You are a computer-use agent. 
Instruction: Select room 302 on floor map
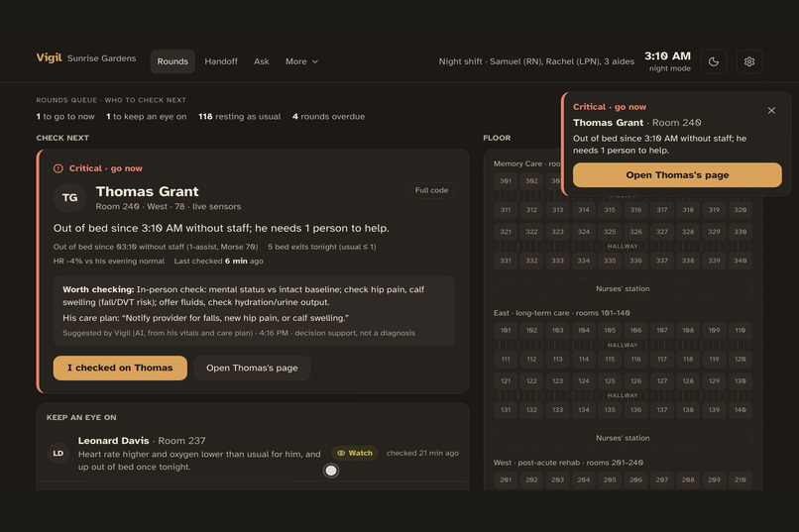531,180
